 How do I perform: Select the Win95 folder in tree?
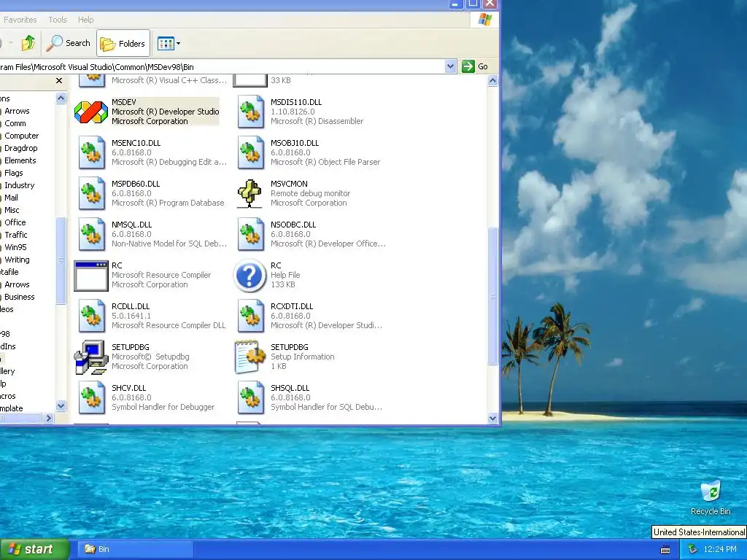click(15, 247)
